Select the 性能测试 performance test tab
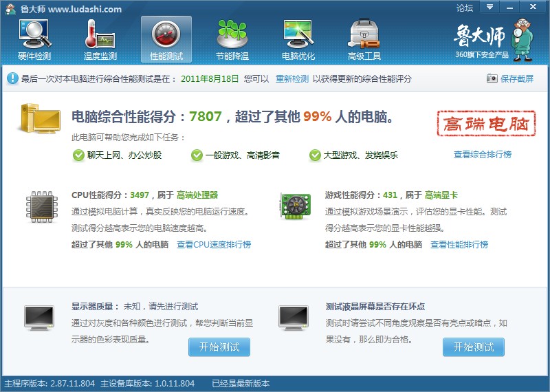The image size is (550, 392). (166, 39)
